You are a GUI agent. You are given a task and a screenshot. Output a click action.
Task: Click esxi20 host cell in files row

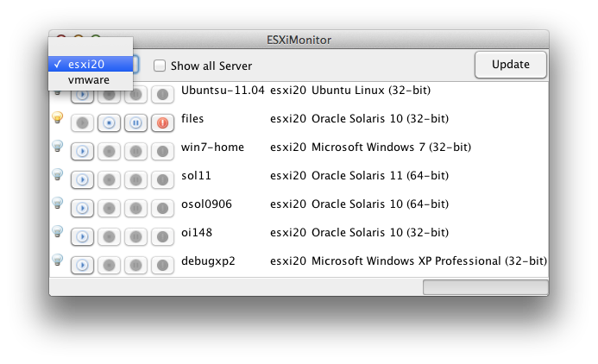[288, 118]
